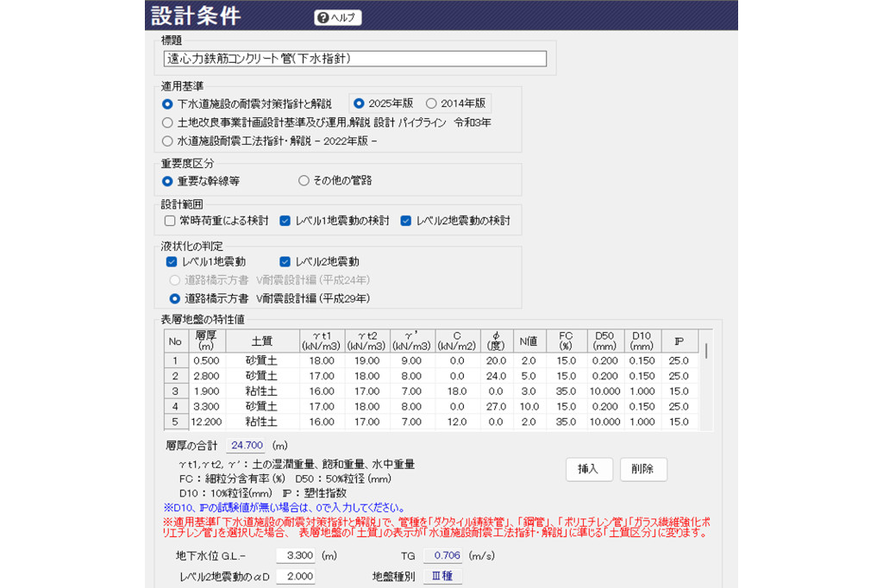883x588 pixels.
Task: Select 水道施設耐震工法指針 2022年版 option
Action: tap(168, 141)
